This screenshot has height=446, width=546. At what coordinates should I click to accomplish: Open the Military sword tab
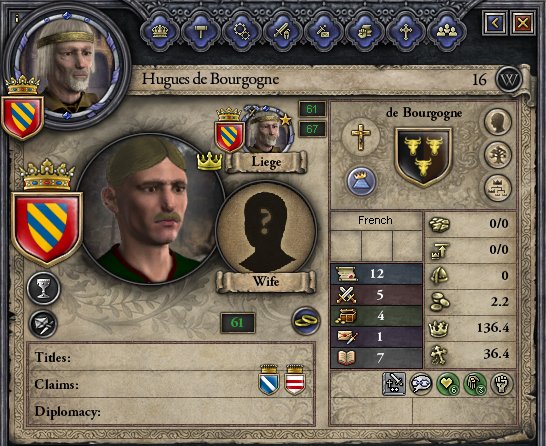point(283,31)
